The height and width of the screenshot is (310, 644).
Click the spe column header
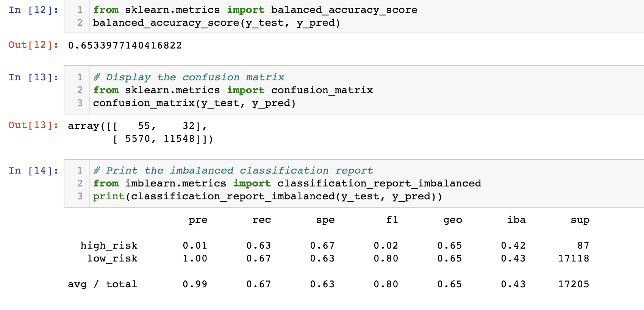(x=325, y=220)
